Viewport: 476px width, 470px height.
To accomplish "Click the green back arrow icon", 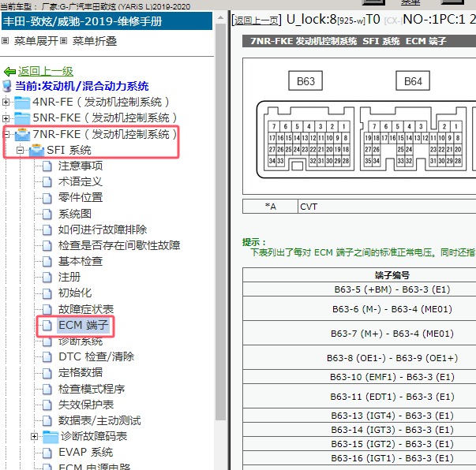I will pyautogui.click(x=9, y=72).
